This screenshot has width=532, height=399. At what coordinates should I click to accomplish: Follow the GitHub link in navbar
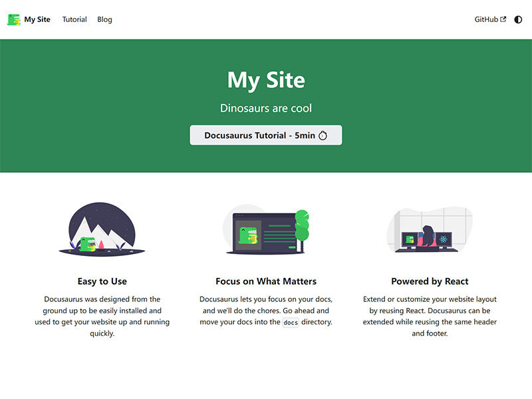point(486,19)
